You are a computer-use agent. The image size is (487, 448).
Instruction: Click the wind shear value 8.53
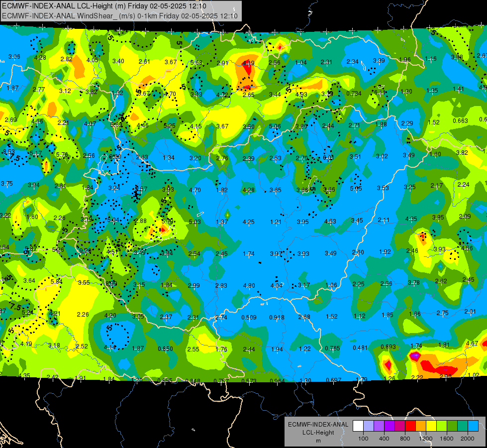click(8, 152)
